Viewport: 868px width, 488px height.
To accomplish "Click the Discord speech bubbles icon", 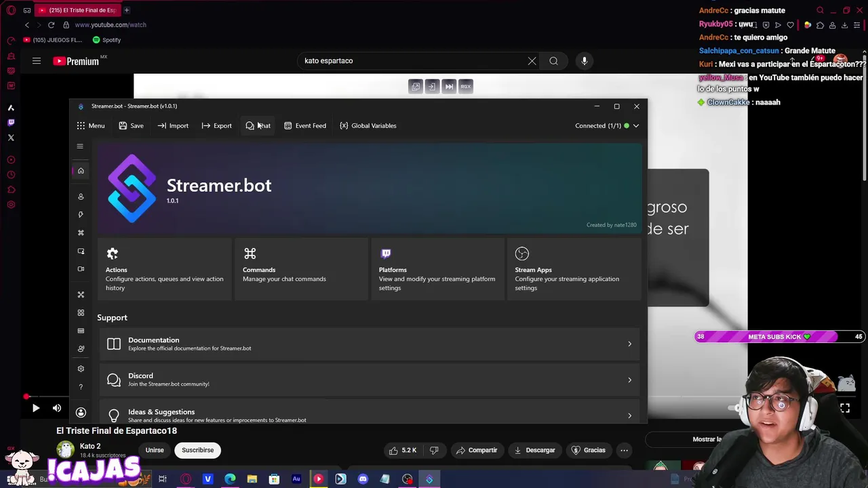I will click(x=114, y=380).
